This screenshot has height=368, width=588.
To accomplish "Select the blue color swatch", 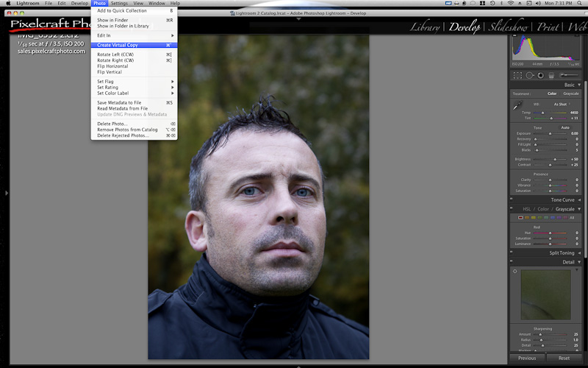I will (553, 218).
